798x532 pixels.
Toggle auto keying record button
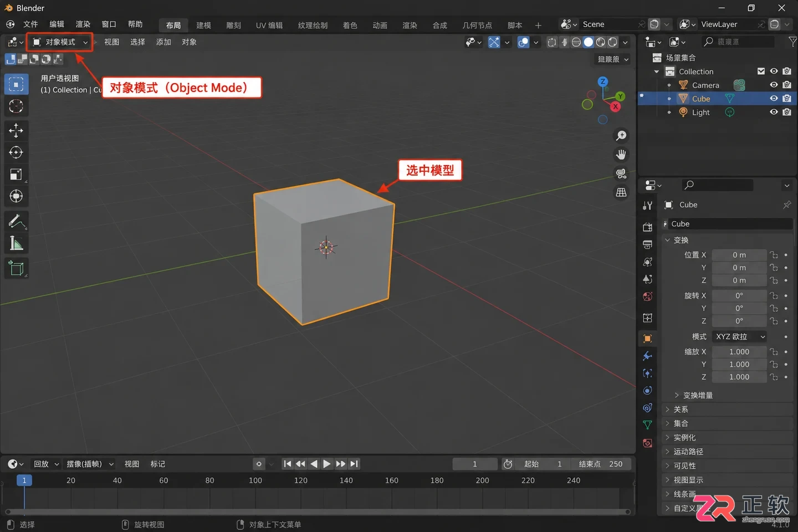(259, 464)
